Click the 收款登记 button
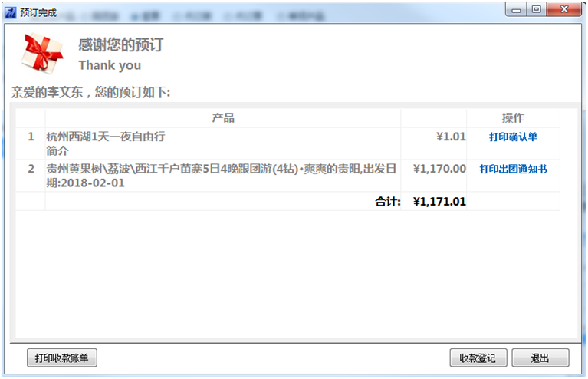The width and height of the screenshot is (588, 379). (478, 358)
